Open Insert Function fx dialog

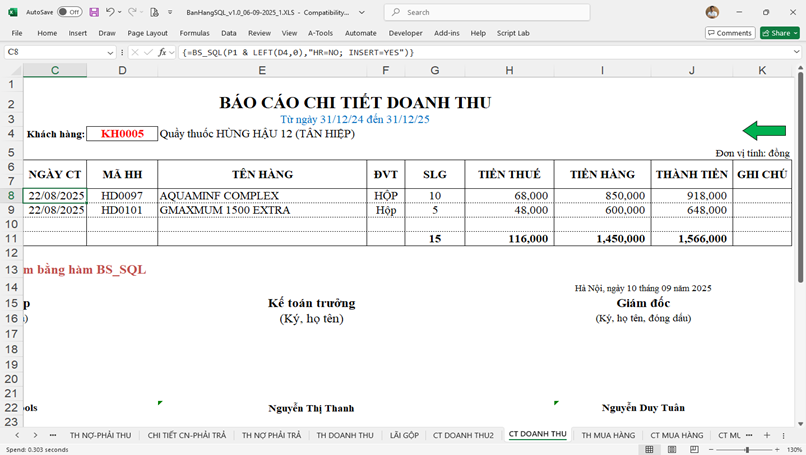(162, 52)
